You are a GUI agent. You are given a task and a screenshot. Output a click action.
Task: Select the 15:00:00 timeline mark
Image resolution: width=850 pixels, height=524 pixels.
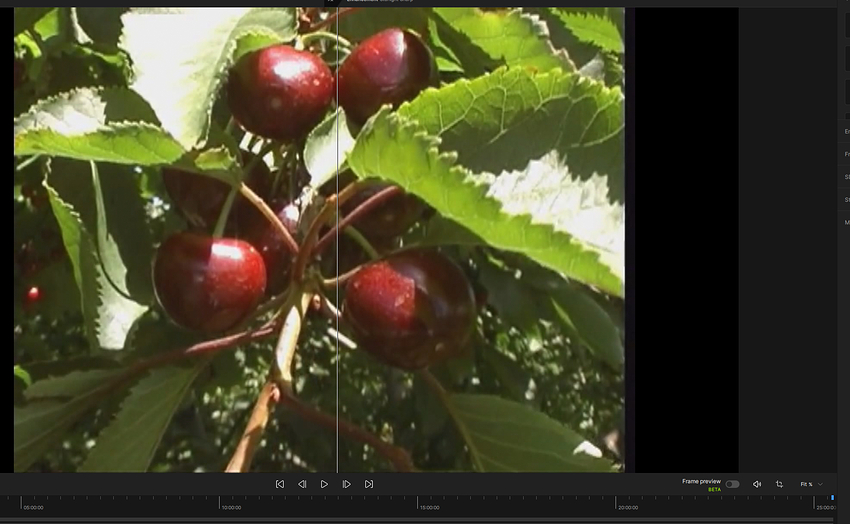coord(429,508)
